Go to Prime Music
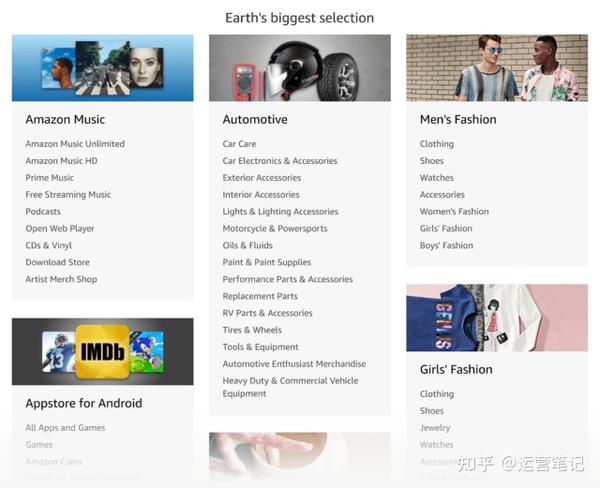Image resolution: width=600 pixels, height=488 pixels. point(49,178)
